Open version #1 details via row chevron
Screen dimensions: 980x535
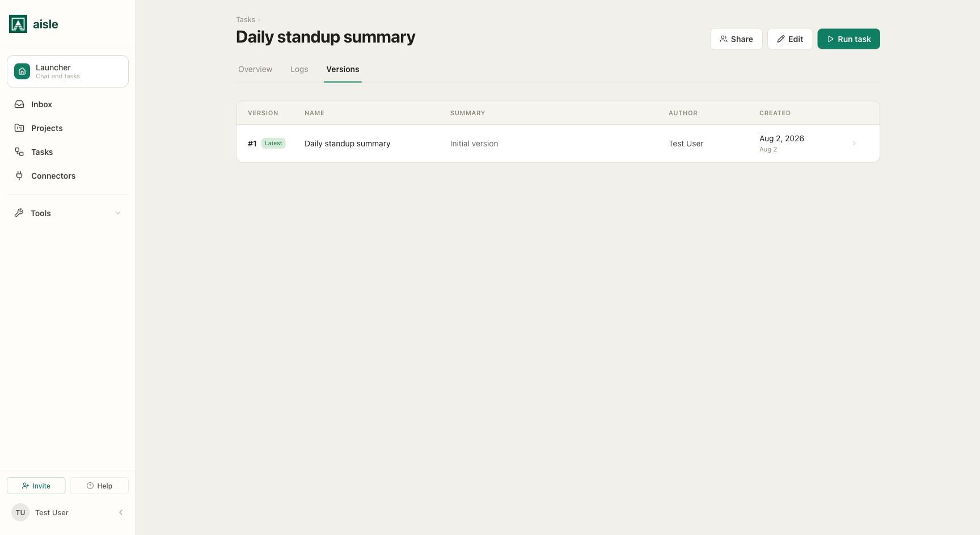(x=854, y=144)
